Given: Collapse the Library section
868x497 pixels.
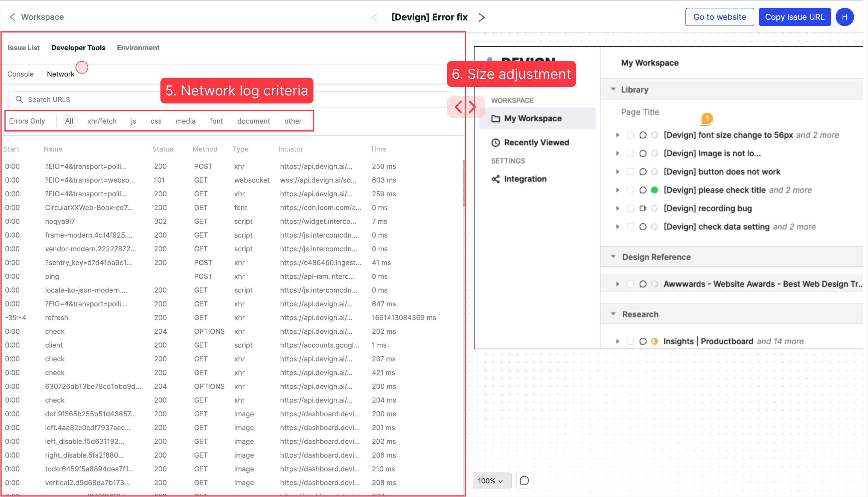Looking at the screenshot, I should tap(613, 89).
